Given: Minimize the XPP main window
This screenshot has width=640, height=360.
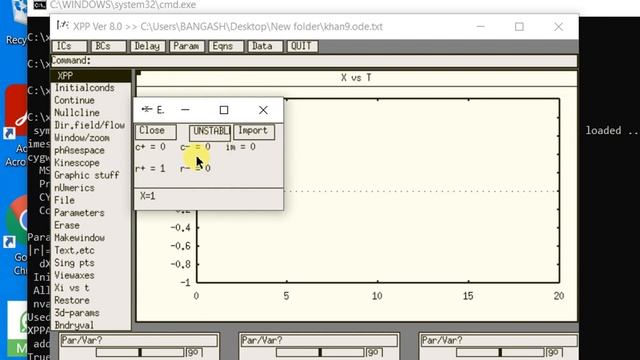Looking at the screenshot, I should [x=481, y=27].
